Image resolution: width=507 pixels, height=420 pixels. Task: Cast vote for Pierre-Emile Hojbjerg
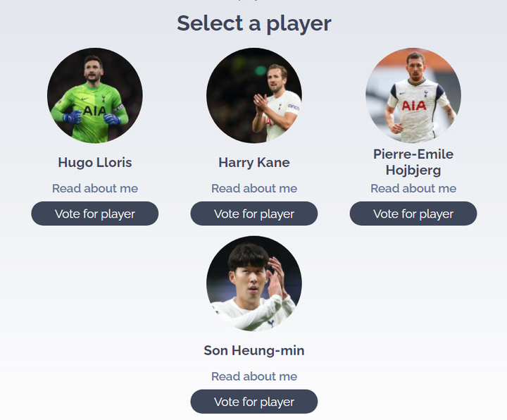413,214
